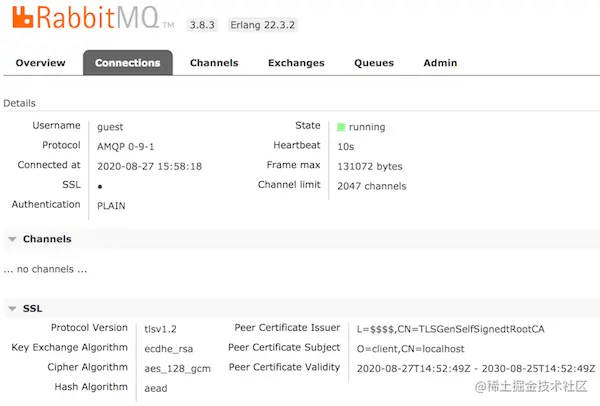The height and width of the screenshot is (406, 600).
Task: Select the timestamp 2020-08-27 15:58:18
Action: click(149, 166)
